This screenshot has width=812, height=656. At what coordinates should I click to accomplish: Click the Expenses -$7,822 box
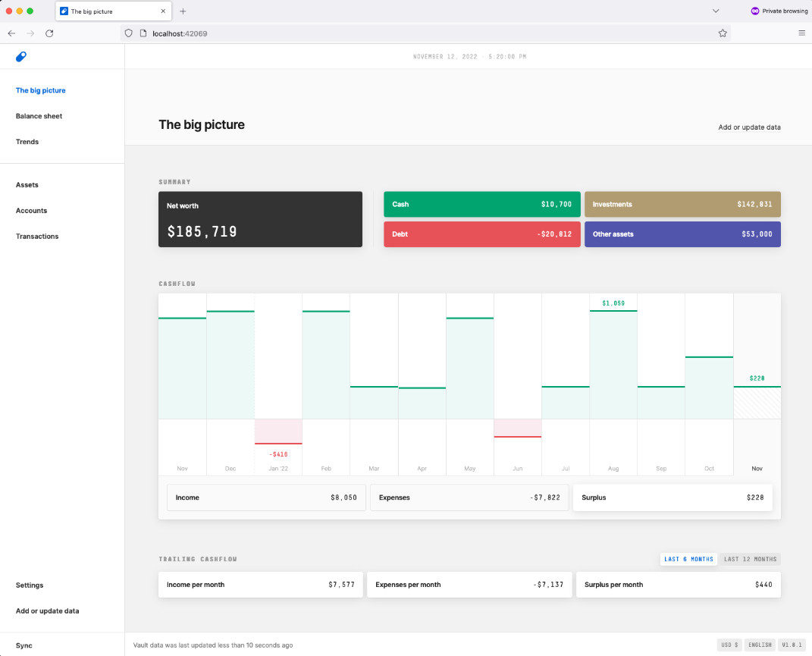469,497
